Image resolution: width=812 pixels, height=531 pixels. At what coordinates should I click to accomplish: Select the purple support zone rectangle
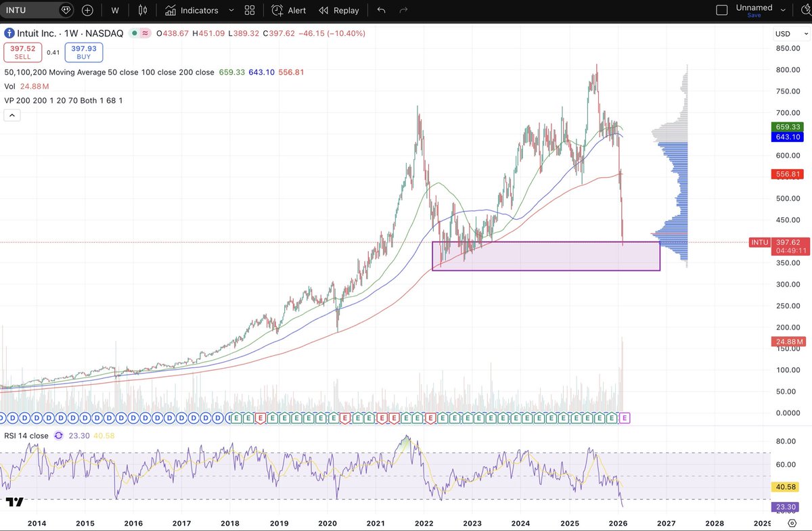(546, 256)
